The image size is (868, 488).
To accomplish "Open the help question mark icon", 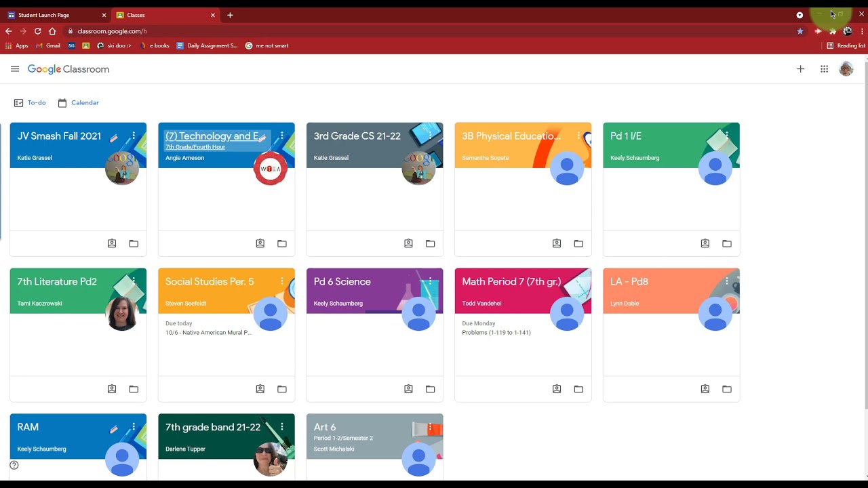I will click(14, 465).
